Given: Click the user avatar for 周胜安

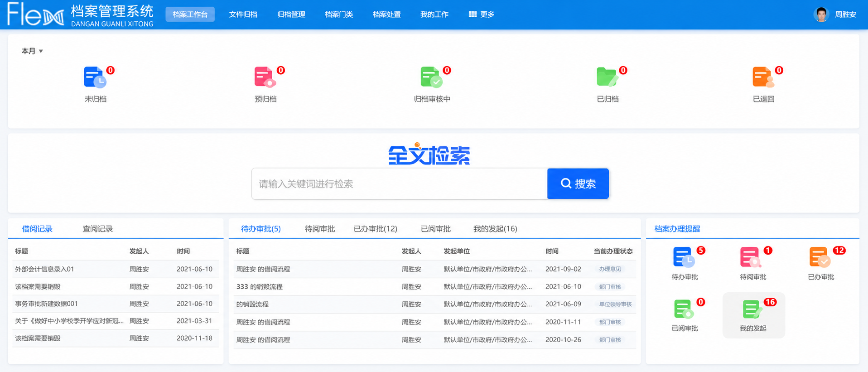Looking at the screenshot, I should tap(821, 14).
